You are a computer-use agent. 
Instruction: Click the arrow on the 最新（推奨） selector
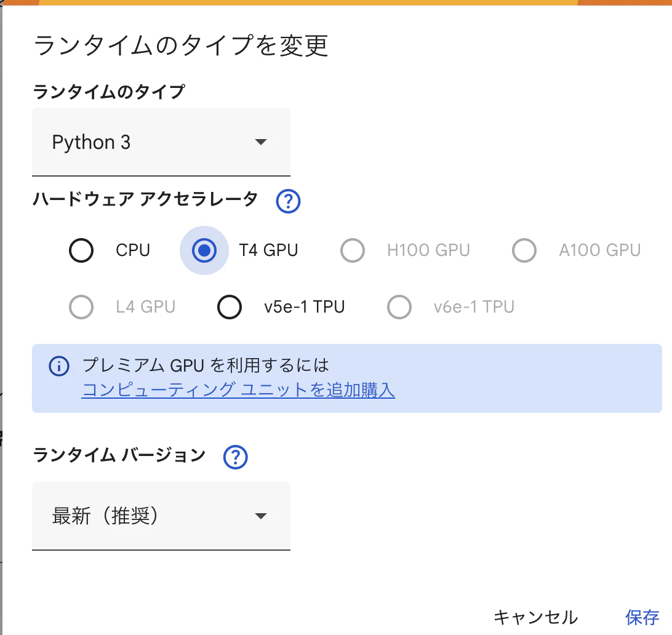[261, 516]
